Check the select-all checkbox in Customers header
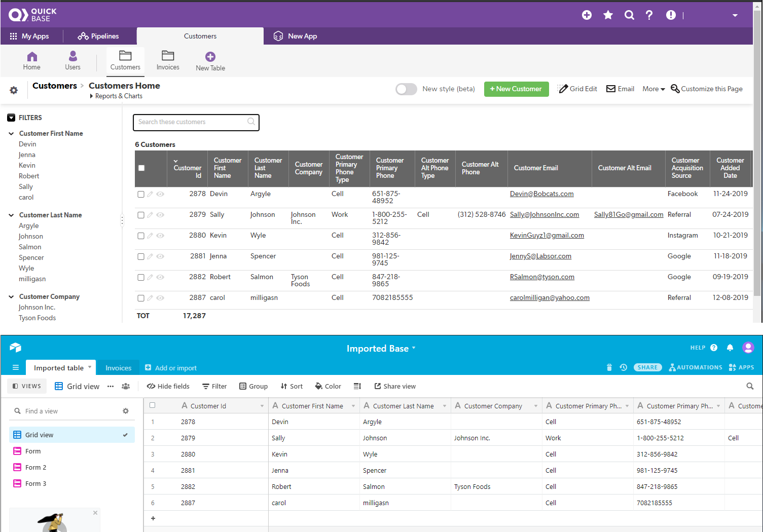 [141, 168]
